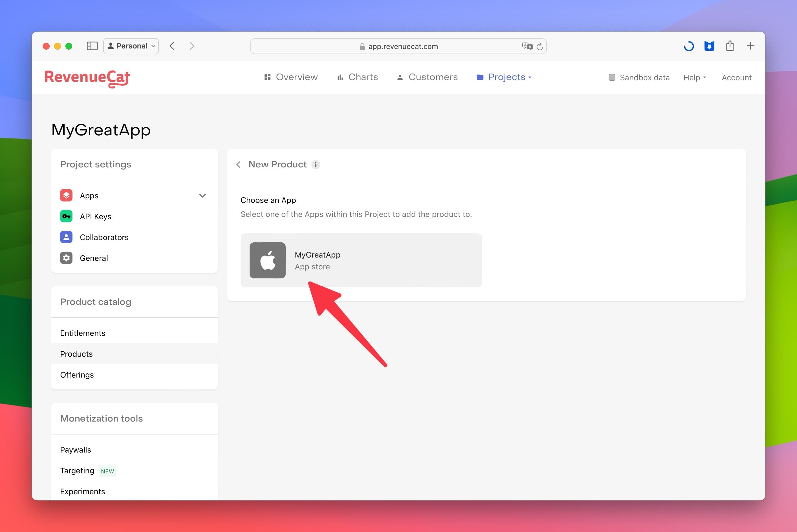
Task: Go back using New Product chevron
Action: pyautogui.click(x=238, y=165)
